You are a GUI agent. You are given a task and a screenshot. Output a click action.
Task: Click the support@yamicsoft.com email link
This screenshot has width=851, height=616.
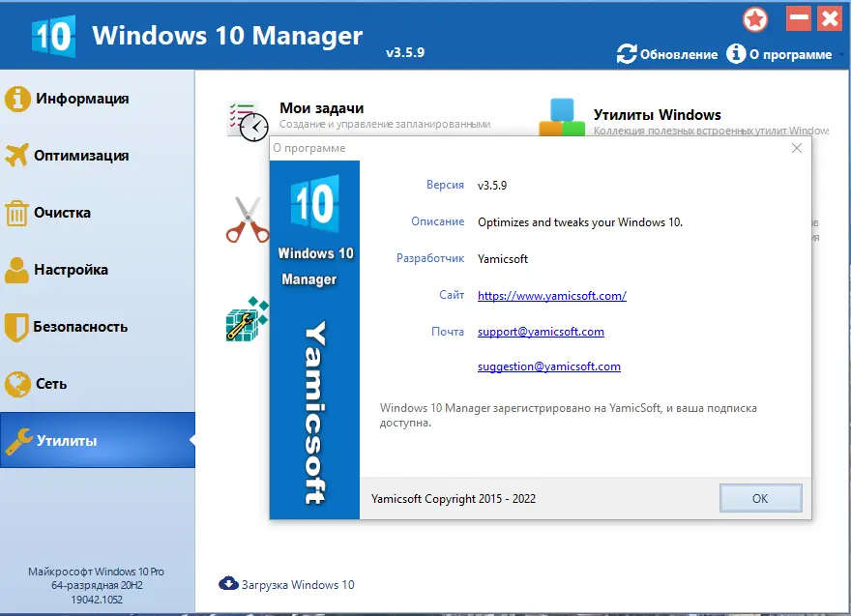click(x=540, y=331)
